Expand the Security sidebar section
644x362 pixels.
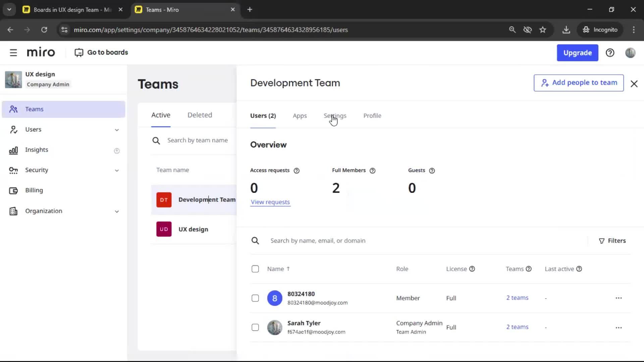click(x=117, y=171)
